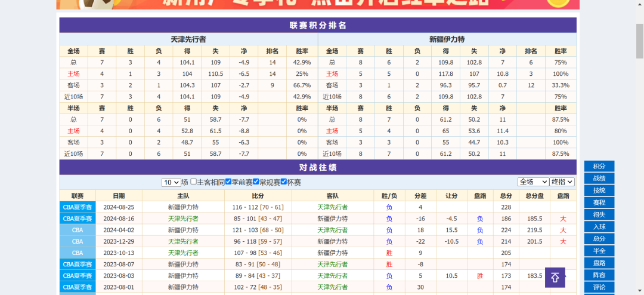
Task: Click the purple back-to-top arrow button
Action: click(x=555, y=277)
